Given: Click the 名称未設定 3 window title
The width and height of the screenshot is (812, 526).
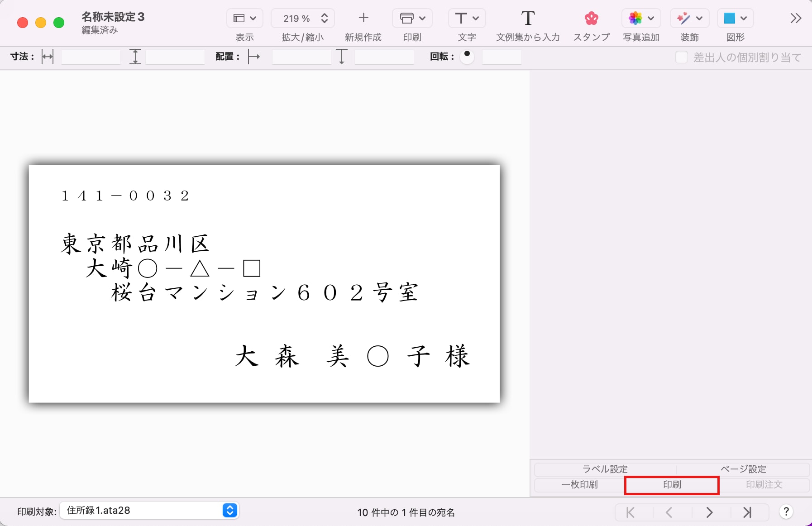Looking at the screenshot, I should click(113, 17).
